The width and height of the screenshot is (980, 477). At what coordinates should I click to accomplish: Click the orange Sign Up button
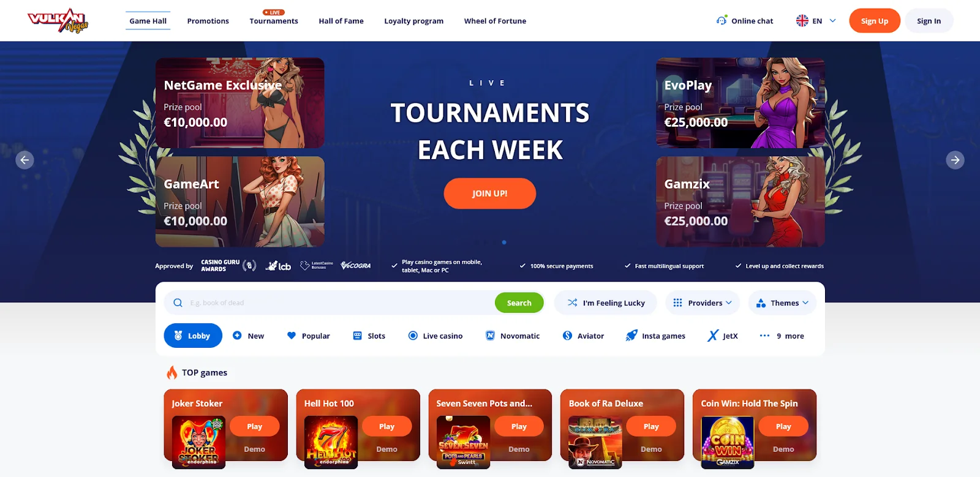[875, 21]
